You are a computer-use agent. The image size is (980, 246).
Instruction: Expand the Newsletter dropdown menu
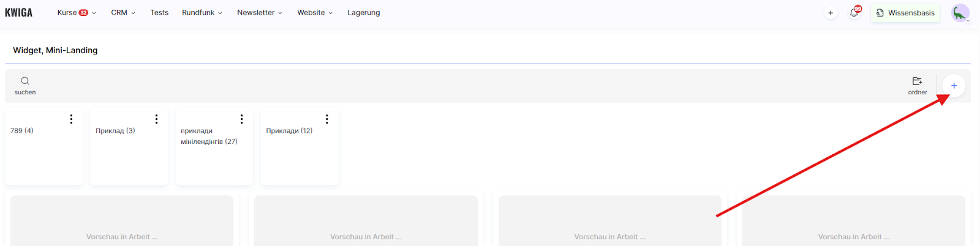point(259,12)
